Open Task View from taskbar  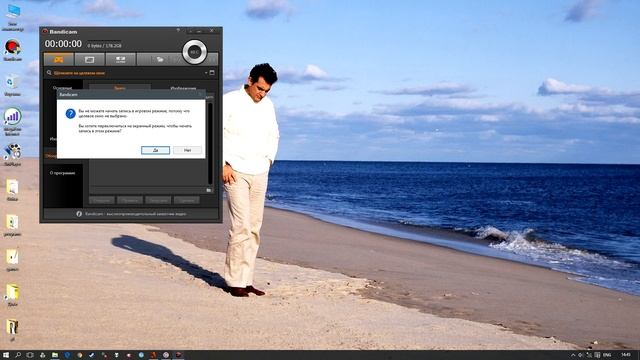coord(30,355)
